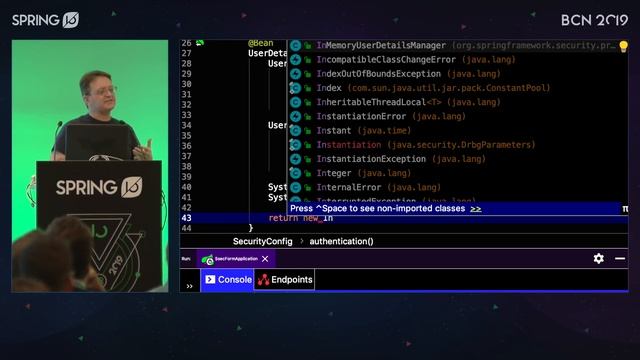Switch to the Endpoints tab
The width and height of the screenshot is (640, 360).
284,280
